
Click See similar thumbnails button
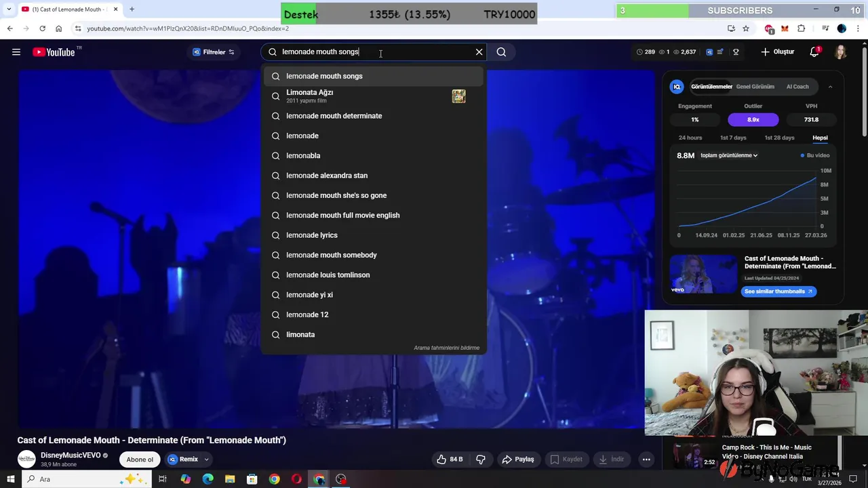(x=778, y=291)
